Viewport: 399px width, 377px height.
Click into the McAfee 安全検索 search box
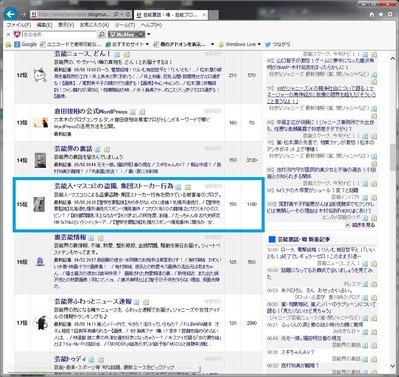coord(59,34)
